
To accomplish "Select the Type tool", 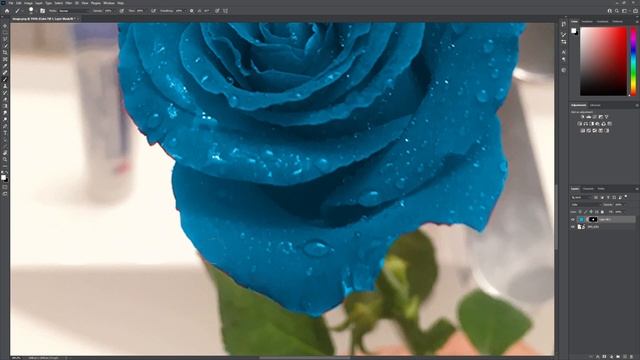I will pos(5,133).
